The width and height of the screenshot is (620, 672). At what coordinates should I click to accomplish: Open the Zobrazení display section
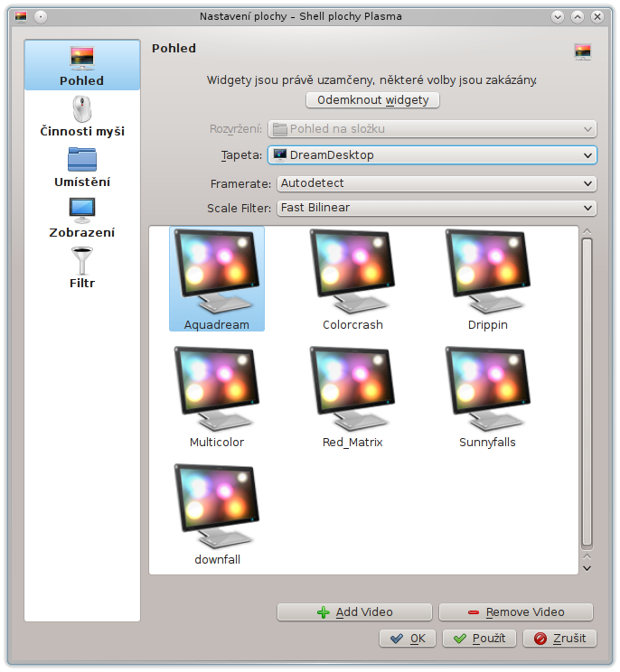pos(82,218)
